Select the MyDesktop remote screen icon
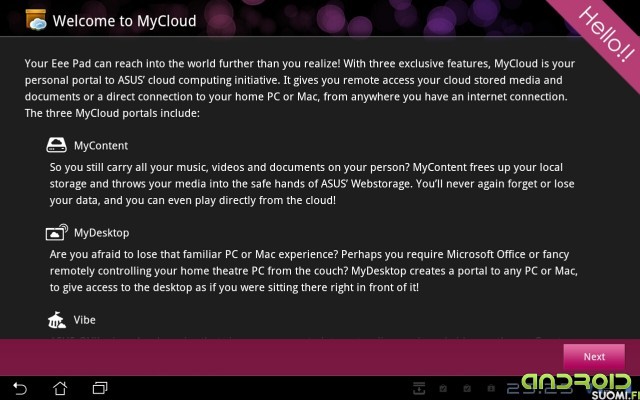This screenshot has width=640, height=400. pyautogui.click(x=57, y=232)
